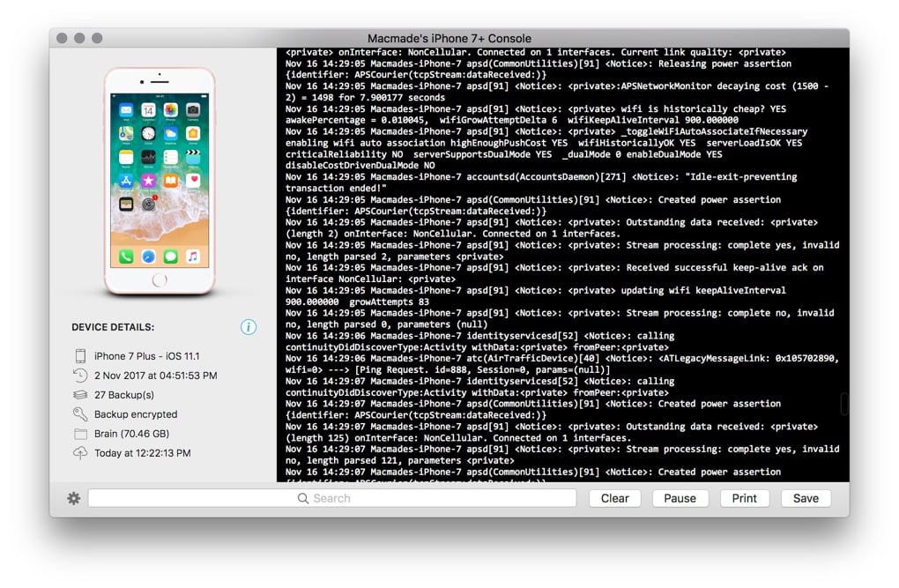The image size is (899, 588).
Task: Click 'iPhone 7 Plus - iOS 11.1' text
Action: tap(147, 356)
